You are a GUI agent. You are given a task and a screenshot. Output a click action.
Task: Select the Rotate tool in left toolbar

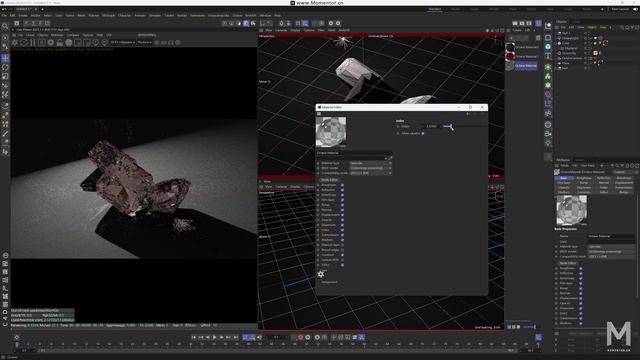[5, 67]
